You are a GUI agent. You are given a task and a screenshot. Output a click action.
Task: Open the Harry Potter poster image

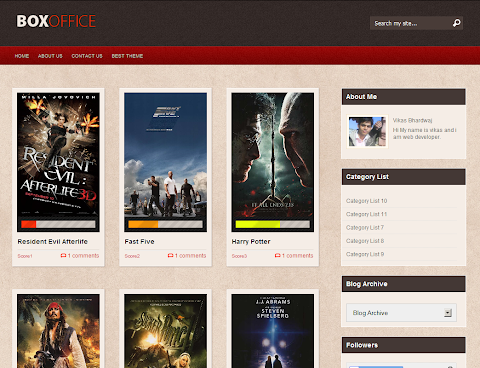[273, 155]
